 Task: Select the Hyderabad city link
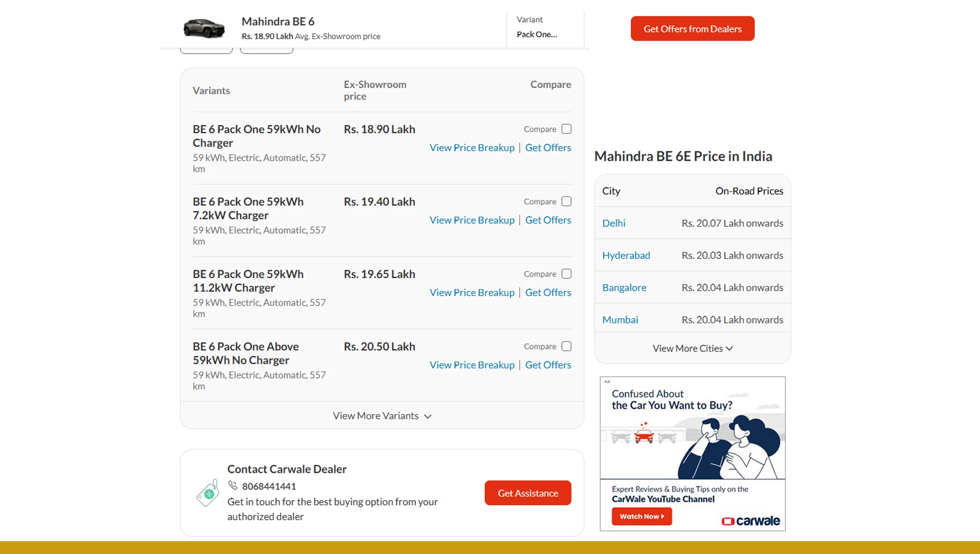[x=626, y=255]
